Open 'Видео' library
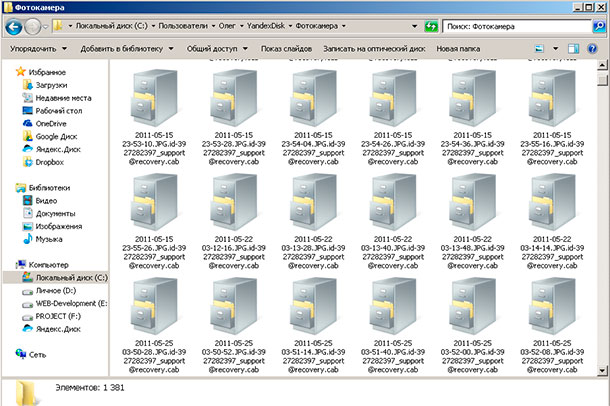This screenshot has width=610, height=406. click(40, 200)
